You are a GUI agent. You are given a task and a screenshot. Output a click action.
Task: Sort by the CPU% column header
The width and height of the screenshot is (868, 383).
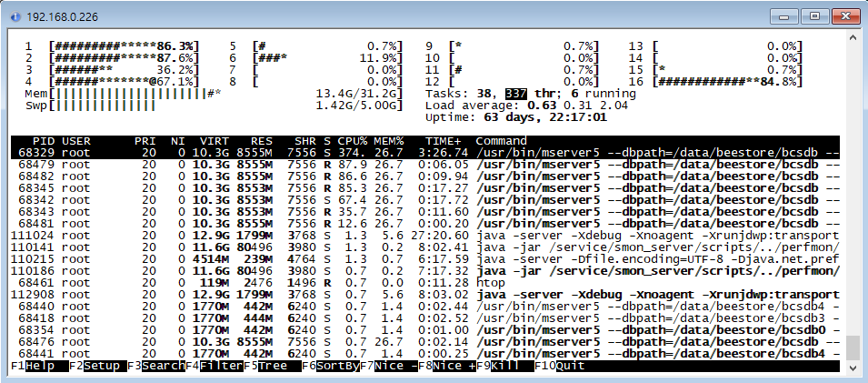point(352,141)
